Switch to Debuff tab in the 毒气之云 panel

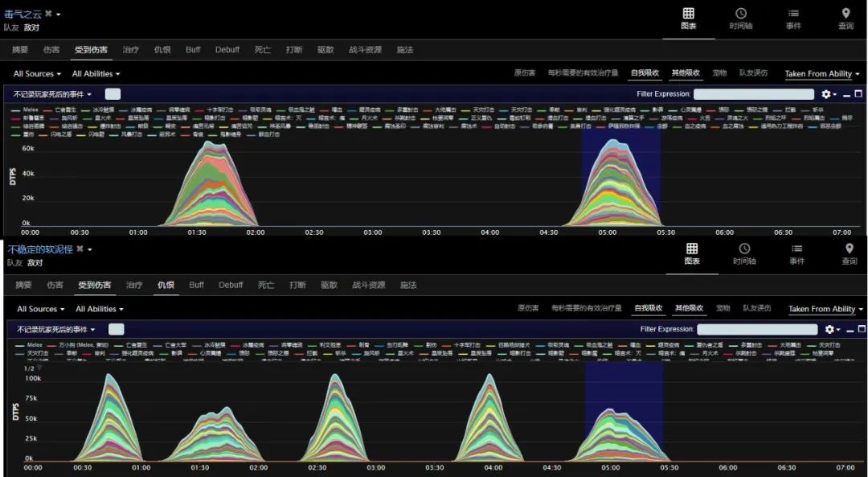tap(227, 50)
